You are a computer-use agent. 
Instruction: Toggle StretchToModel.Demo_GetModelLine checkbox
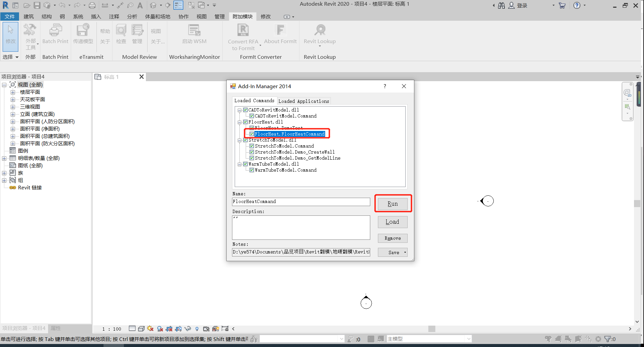tap(252, 158)
